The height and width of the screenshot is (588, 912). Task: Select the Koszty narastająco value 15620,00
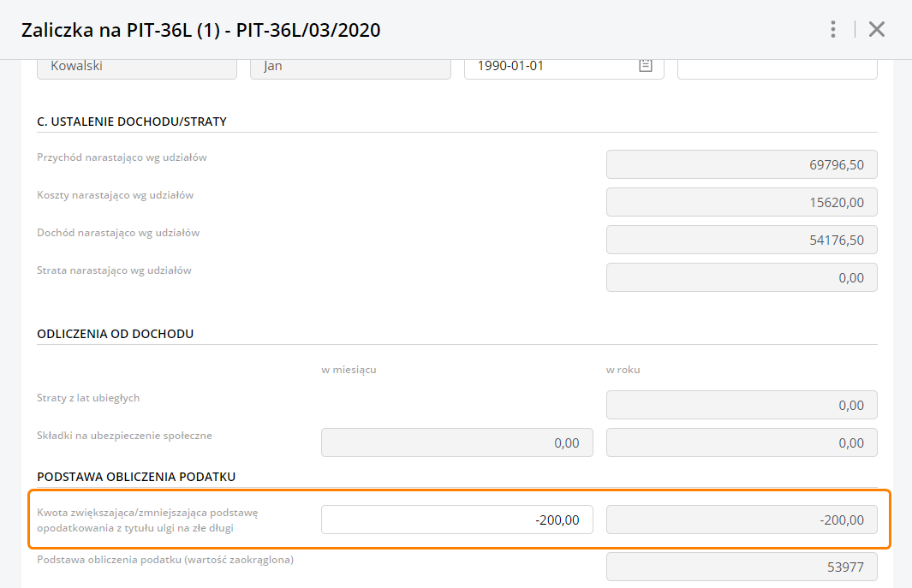tap(742, 202)
